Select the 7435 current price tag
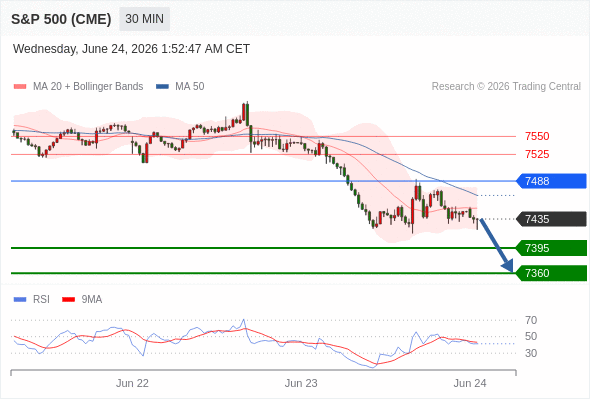Viewport: 590px width, 400px height. tap(551, 219)
